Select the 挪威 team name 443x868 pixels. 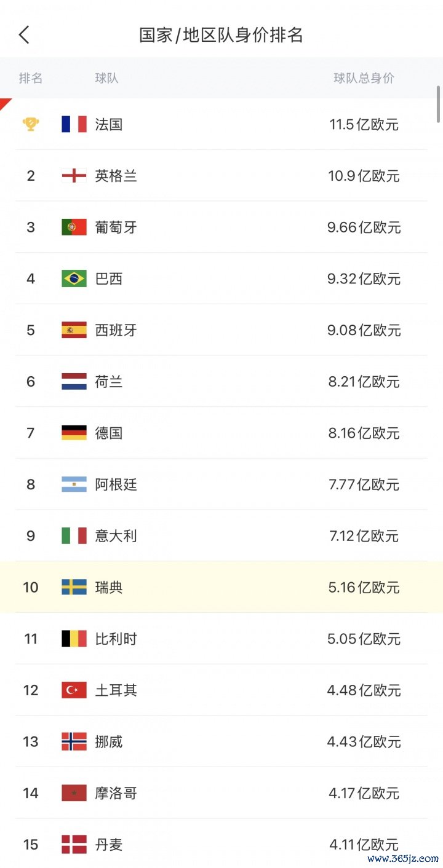[109, 741]
